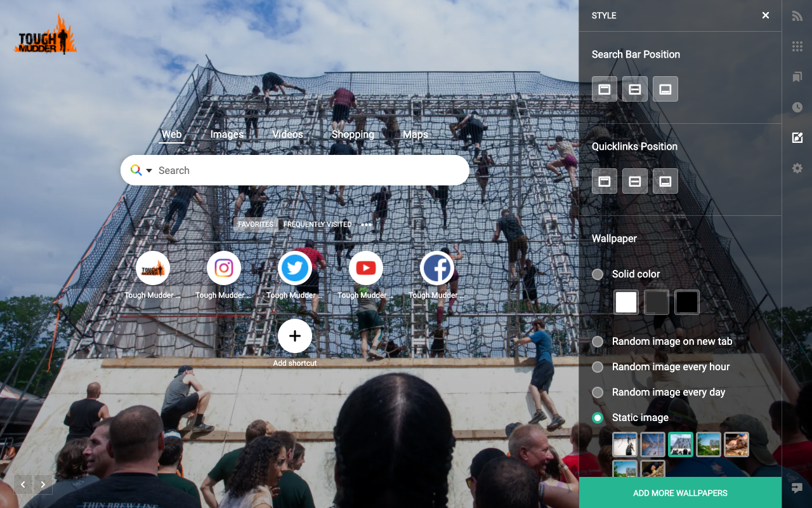Switch to the Web search tab
This screenshot has height=508, width=812.
pos(172,135)
